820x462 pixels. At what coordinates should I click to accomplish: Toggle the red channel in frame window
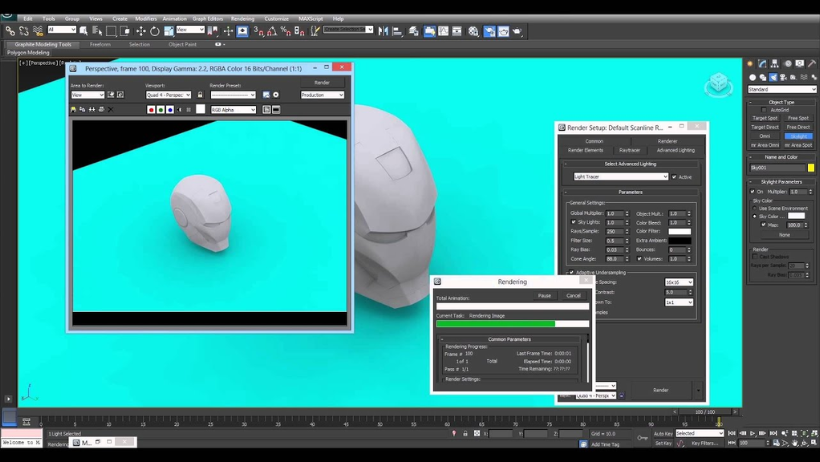151,109
